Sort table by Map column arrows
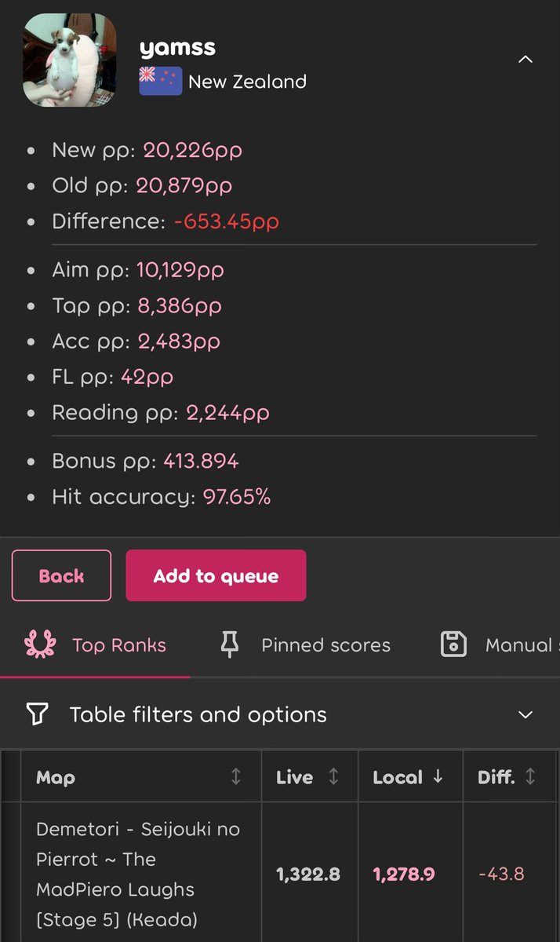 235,776
